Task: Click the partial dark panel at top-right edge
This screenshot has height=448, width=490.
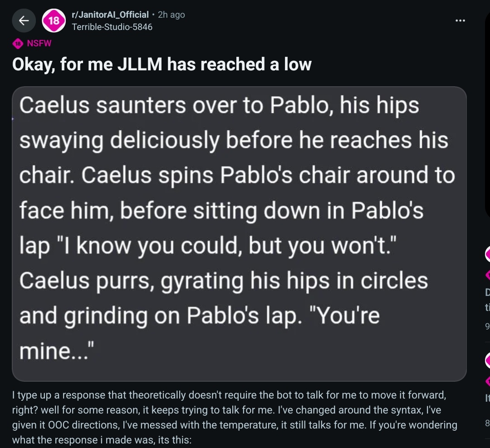Action: click(487, 116)
